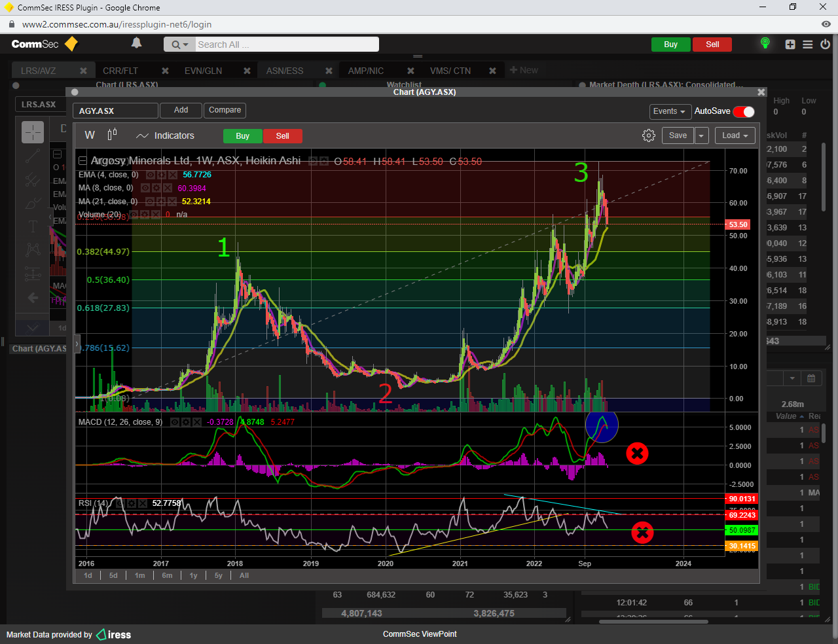Open calendar icon in Market Depth panel
This screenshot has width=838, height=644.
pyautogui.click(x=811, y=378)
